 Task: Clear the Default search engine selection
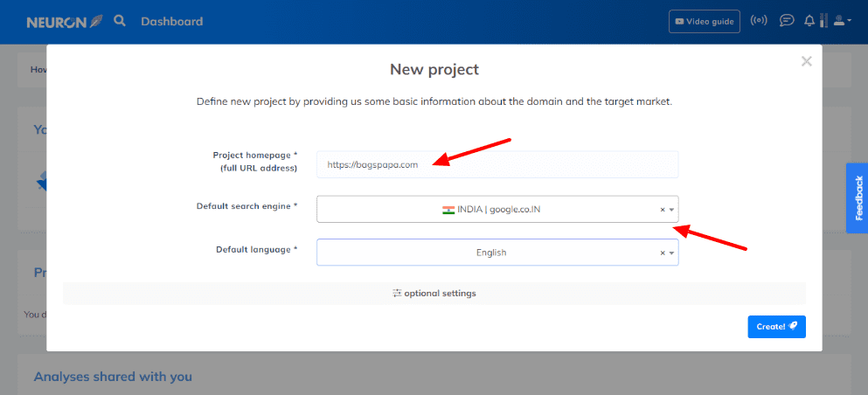point(662,210)
